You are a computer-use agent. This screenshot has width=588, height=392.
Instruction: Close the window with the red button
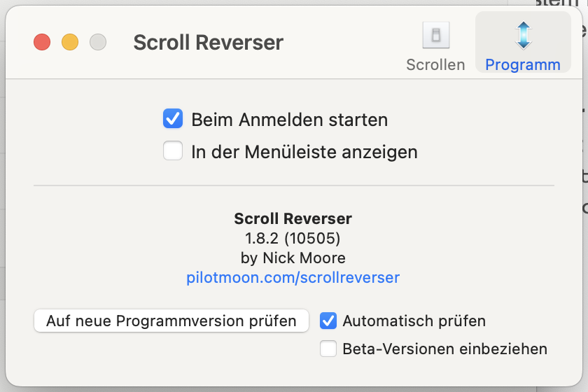42,42
